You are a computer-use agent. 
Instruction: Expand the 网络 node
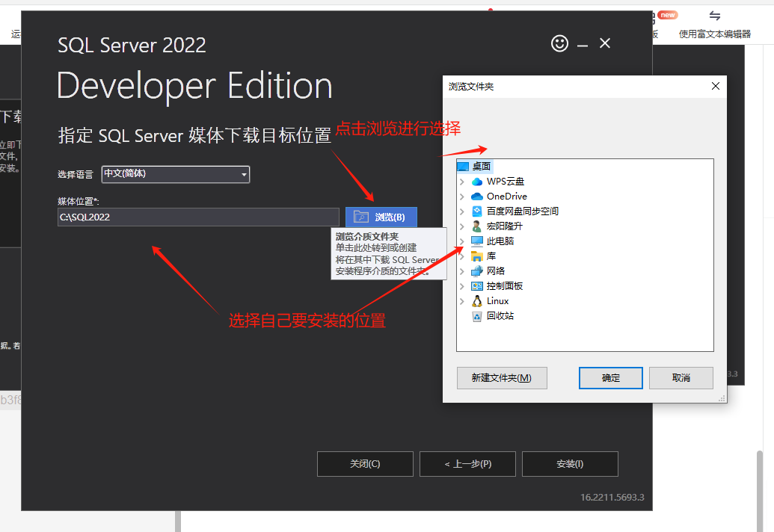[462, 271]
